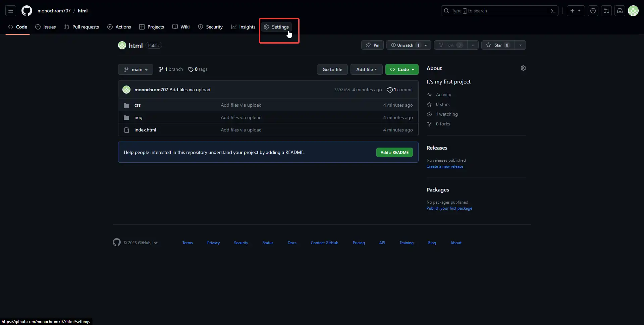Expand the Add file dropdown
644x325 pixels.
pyautogui.click(x=366, y=69)
